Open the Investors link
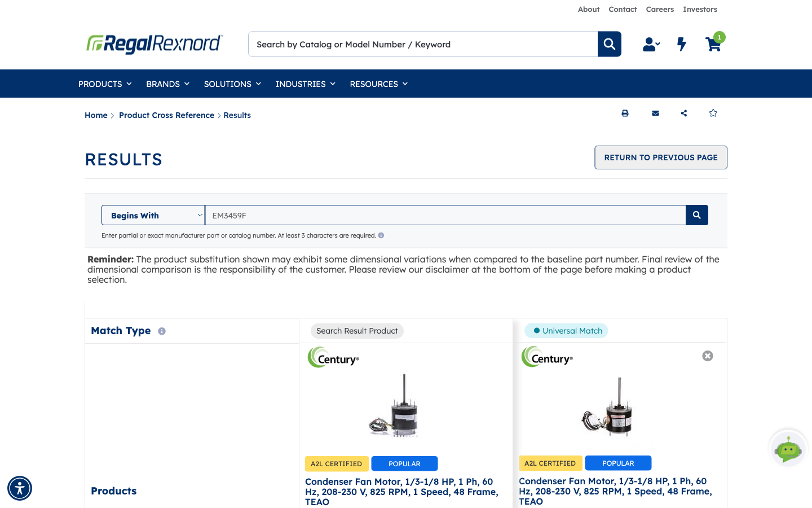The width and height of the screenshot is (812, 508). point(700,9)
